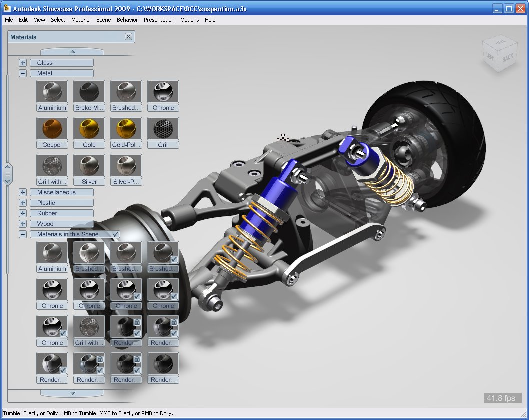
Task: Click the TOP face of the ViewCube
Action: click(500, 42)
